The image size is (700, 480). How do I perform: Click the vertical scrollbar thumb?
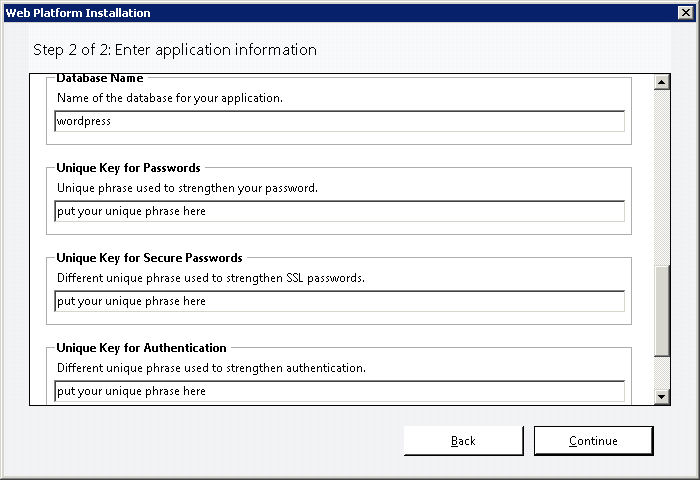click(661, 311)
